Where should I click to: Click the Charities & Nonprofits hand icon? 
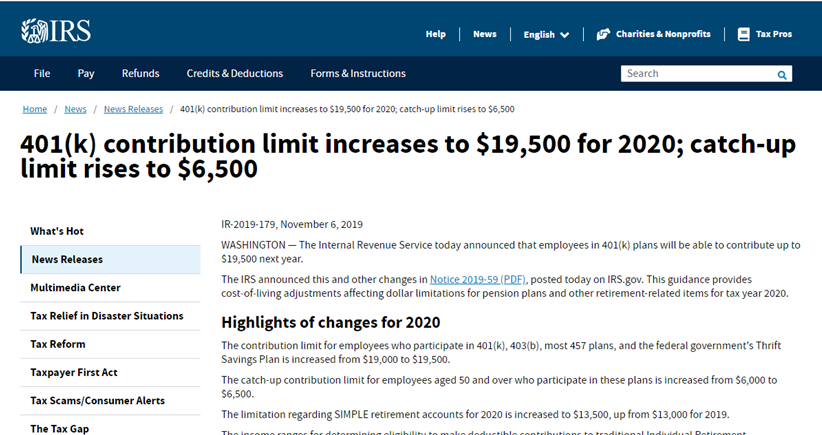pos(603,34)
